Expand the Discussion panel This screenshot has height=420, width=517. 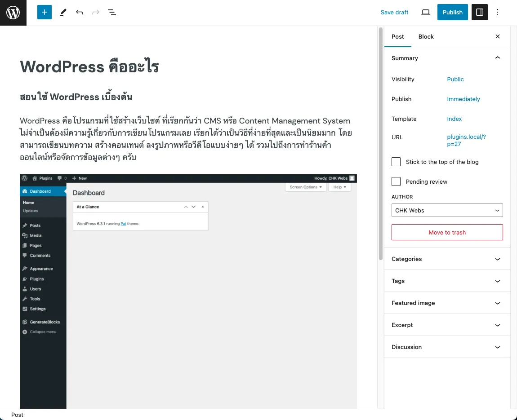[x=447, y=347]
